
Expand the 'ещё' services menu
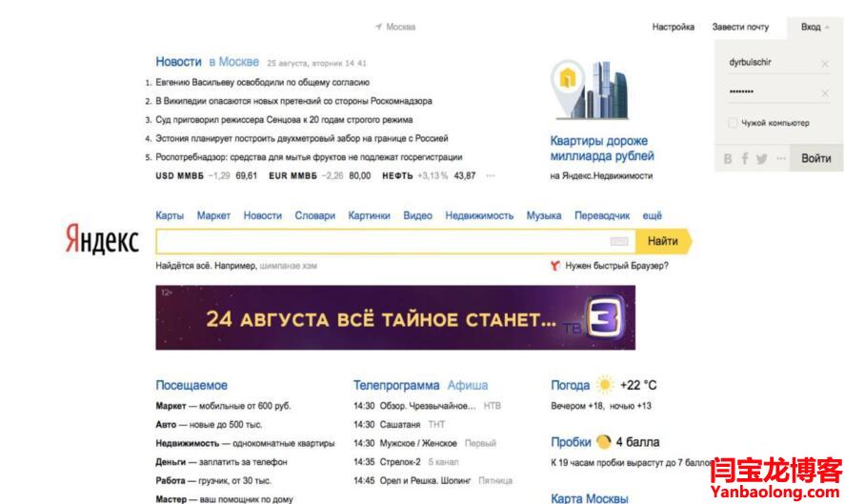coord(652,216)
